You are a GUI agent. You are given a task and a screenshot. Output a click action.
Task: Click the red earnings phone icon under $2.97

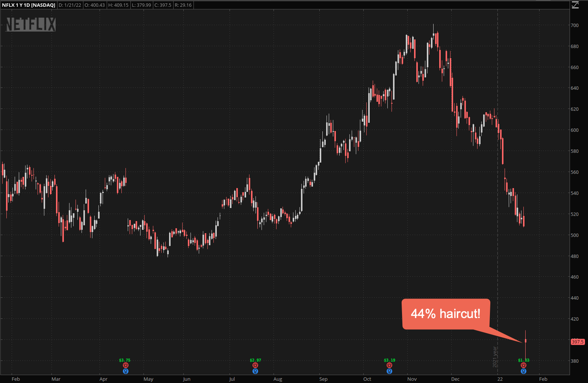pos(255,365)
